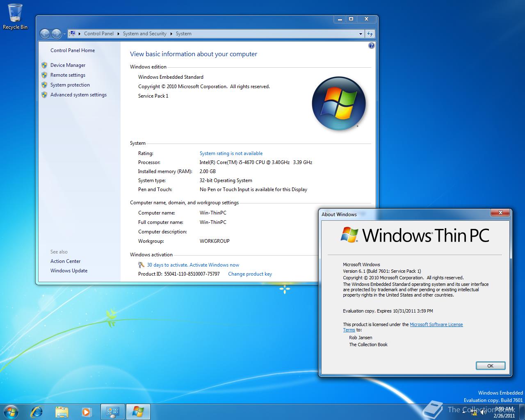Open the address bar history dropdown
Viewport: 525px width, 420px height.
[361, 34]
